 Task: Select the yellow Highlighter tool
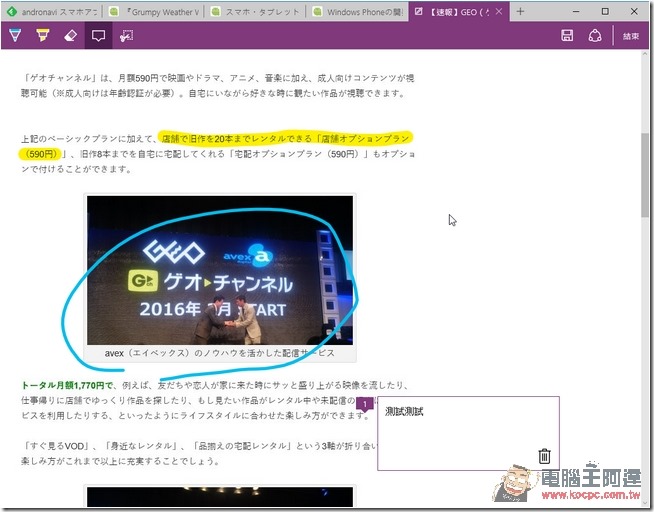click(43, 35)
